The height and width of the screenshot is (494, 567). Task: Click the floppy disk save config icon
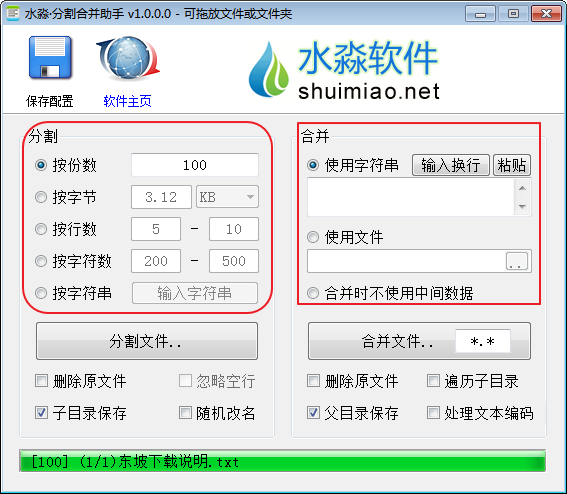click(x=50, y=57)
